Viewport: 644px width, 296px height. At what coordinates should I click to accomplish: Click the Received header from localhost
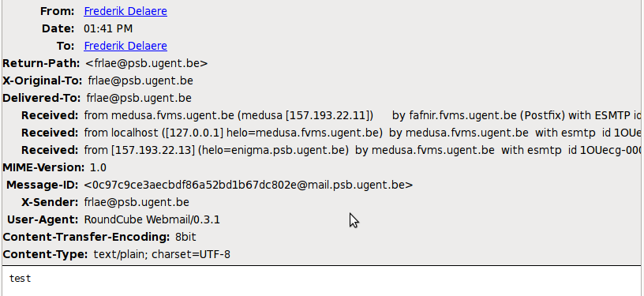[x=362, y=133]
